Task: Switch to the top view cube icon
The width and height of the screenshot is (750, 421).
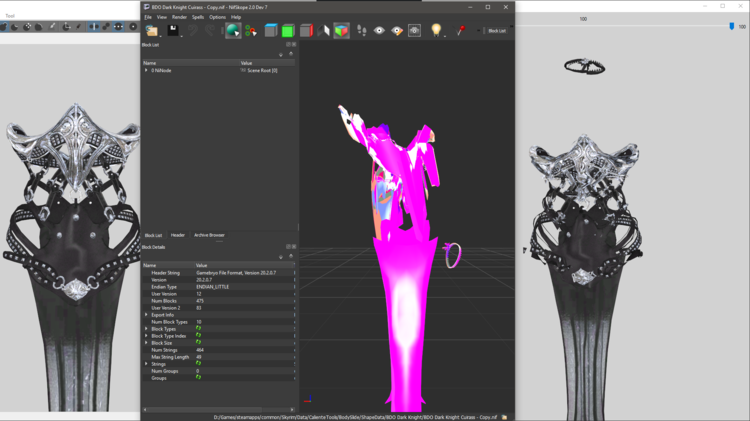Action: point(271,31)
